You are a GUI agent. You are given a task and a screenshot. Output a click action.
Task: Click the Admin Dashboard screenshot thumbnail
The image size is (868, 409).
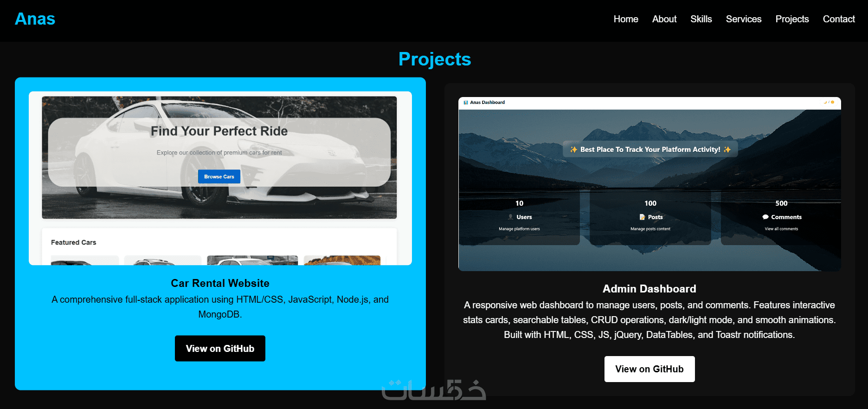click(x=649, y=184)
